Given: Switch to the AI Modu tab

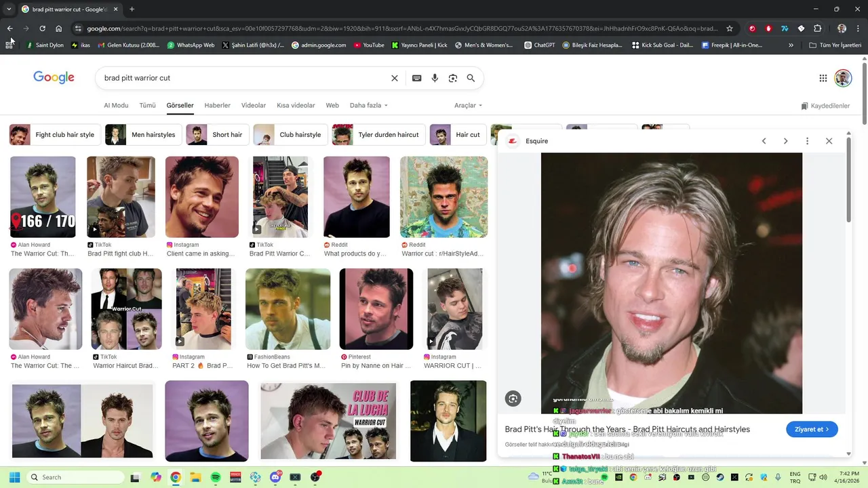Looking at the screenshot, I should tap(116, 106).
